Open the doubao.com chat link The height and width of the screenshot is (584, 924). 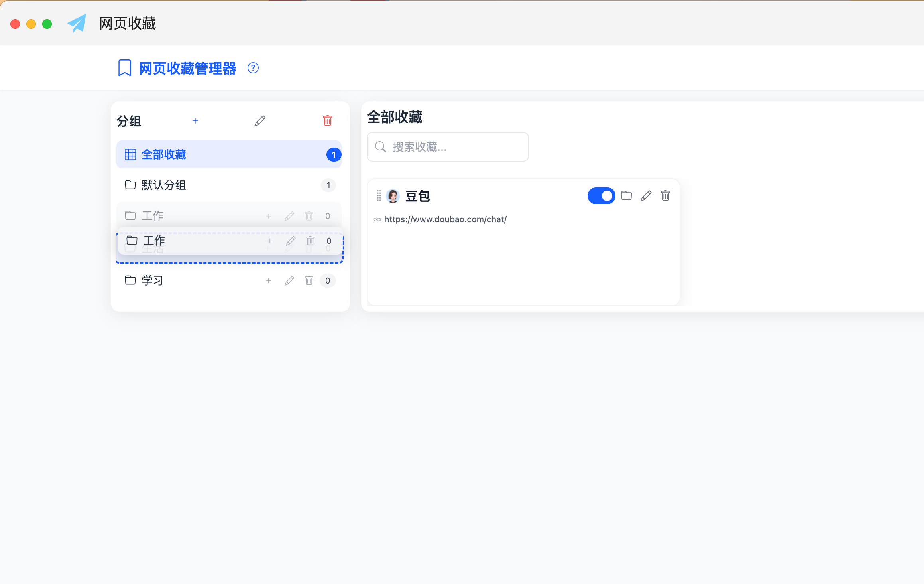tap(445, 219)
